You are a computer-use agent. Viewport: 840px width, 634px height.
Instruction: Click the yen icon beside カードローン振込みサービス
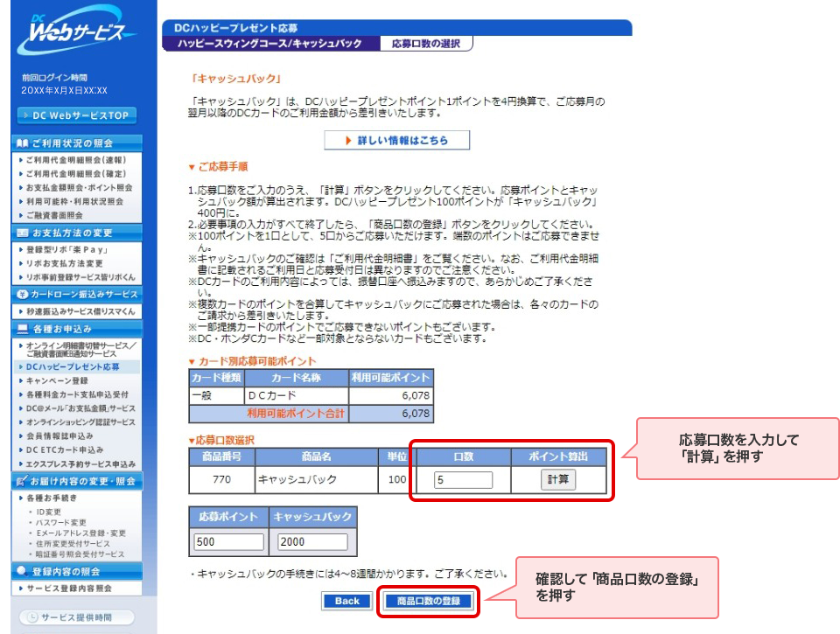tap(23, 295)
